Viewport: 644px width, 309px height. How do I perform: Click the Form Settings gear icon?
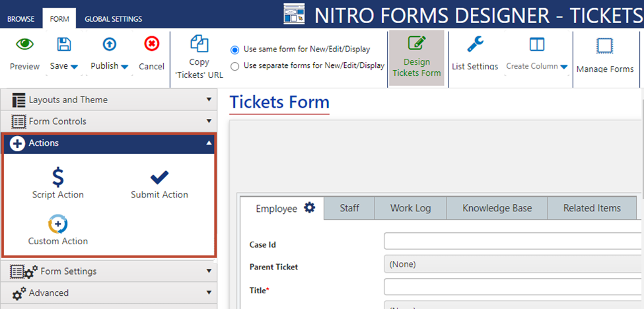(x=24, y=271)
